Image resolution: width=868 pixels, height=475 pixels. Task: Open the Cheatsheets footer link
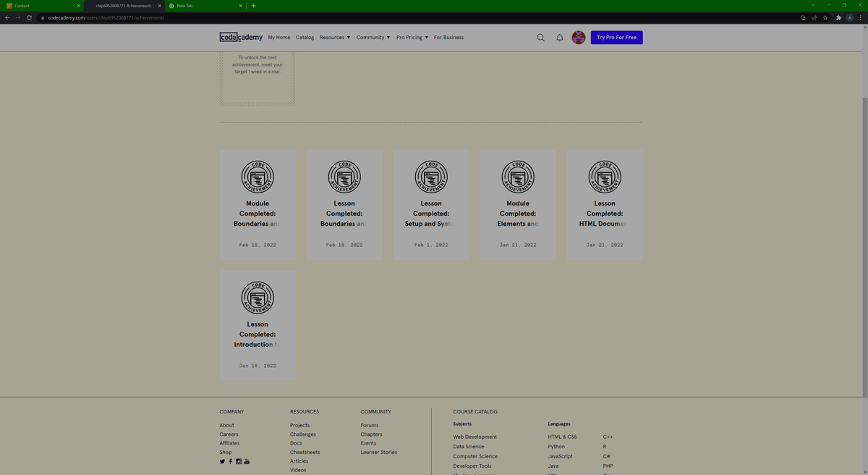(305, 452)
